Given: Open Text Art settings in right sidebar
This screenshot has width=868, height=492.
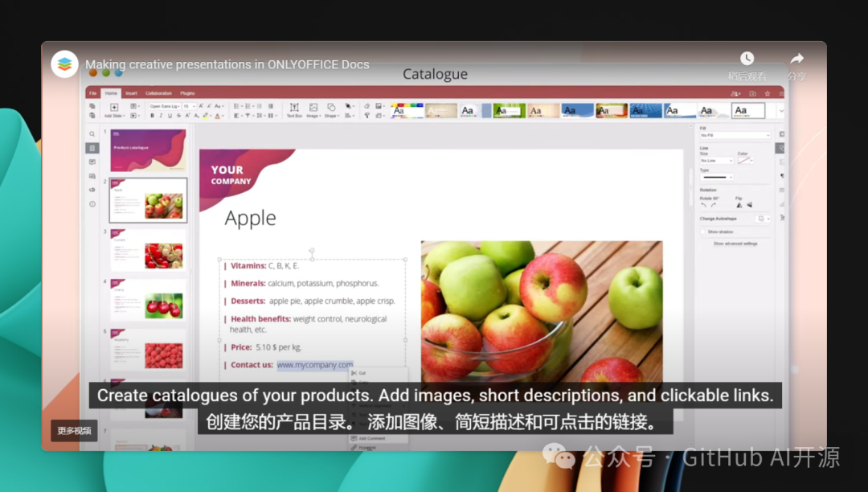Looking at the screenshot, I should tap(782, 218).
